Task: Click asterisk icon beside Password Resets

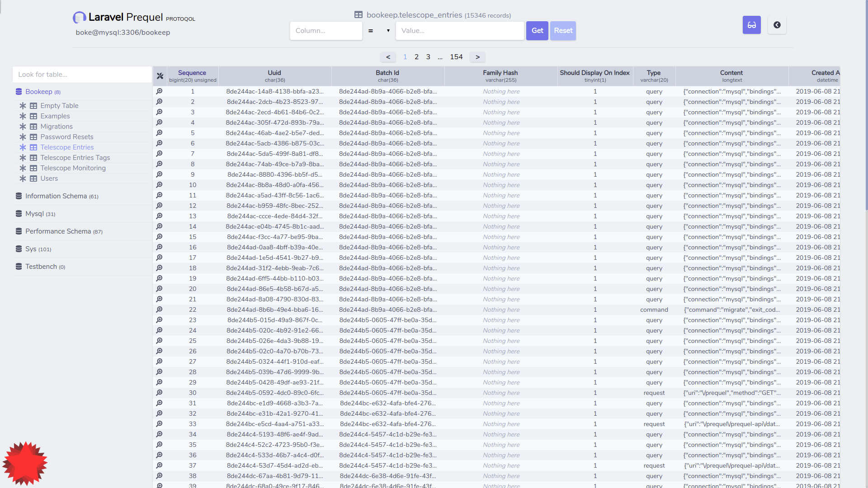Action: 23,137
